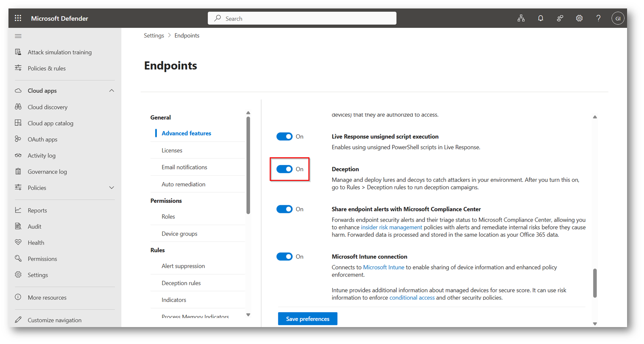Open the organization hierarchy icon in header
644x344 pixels.
coord(521,18)
